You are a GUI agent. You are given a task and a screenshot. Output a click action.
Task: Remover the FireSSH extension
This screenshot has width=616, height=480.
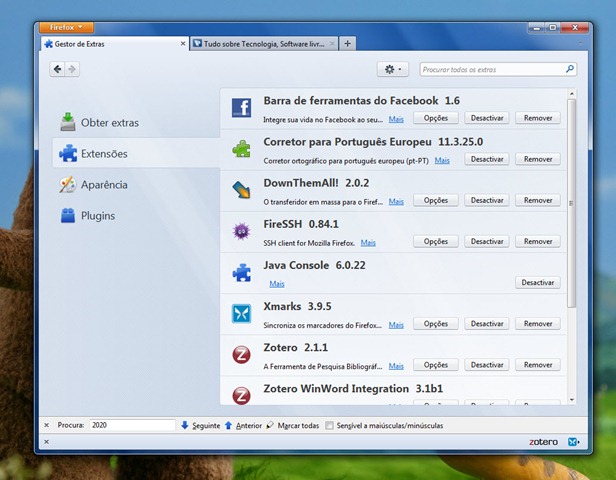coord(538,241)
